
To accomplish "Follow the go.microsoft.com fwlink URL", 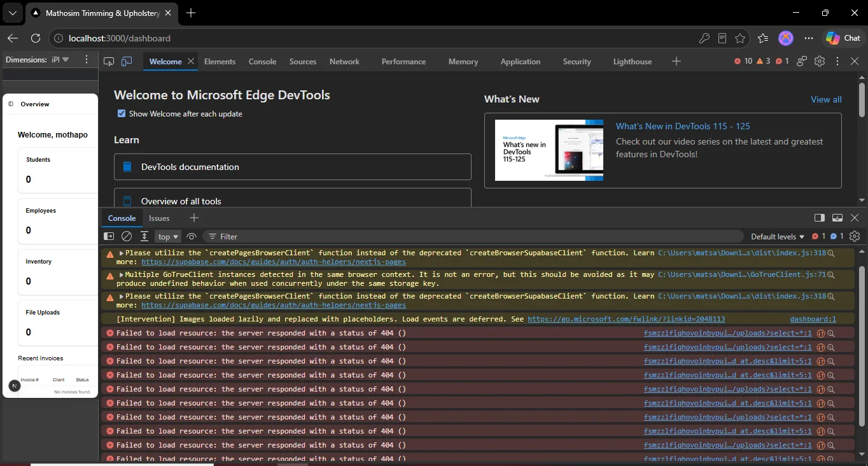I will 626,319.
